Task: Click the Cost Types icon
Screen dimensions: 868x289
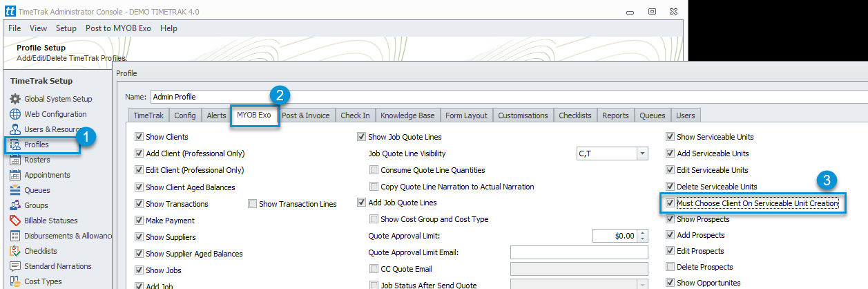Action: click(x=15, y=281)
